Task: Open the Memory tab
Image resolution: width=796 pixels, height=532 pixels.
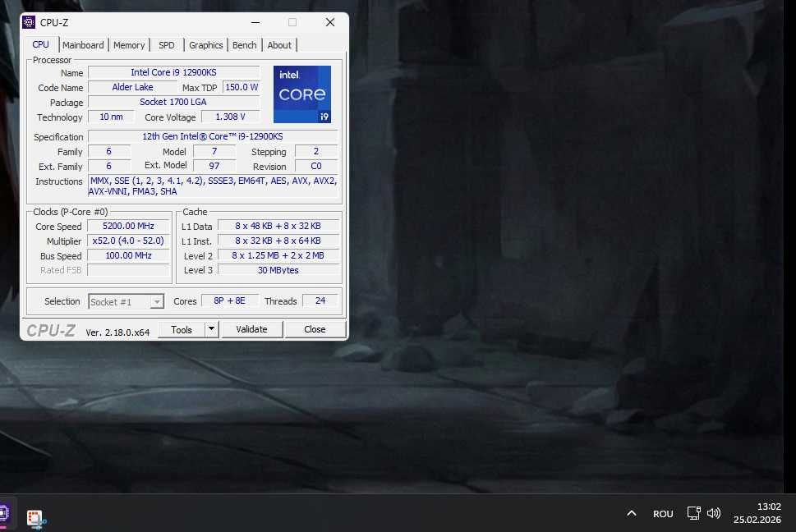Action: tap(129, 45)
